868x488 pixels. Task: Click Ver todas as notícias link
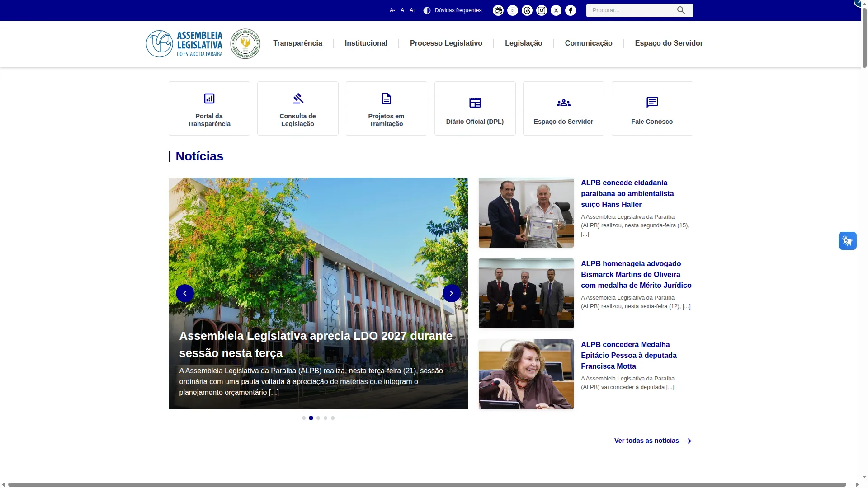[646, 441]
